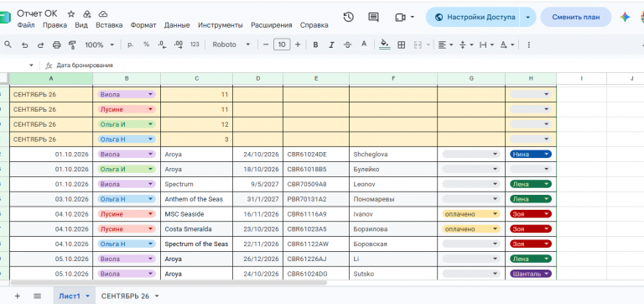
Task: Open the Правка menu
Action: pyautogui.click(x=55, y=25)
